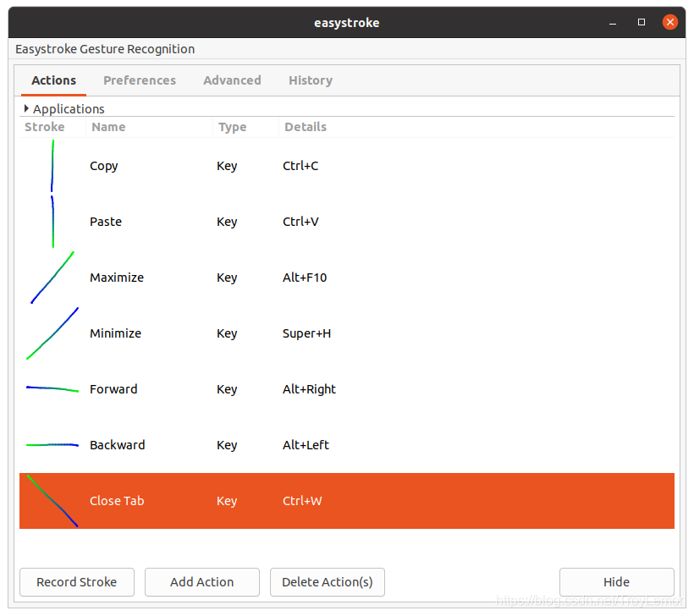Click the Super+H details cell
This screenshot has height=616, width=694.
click(x=306, y=333)
